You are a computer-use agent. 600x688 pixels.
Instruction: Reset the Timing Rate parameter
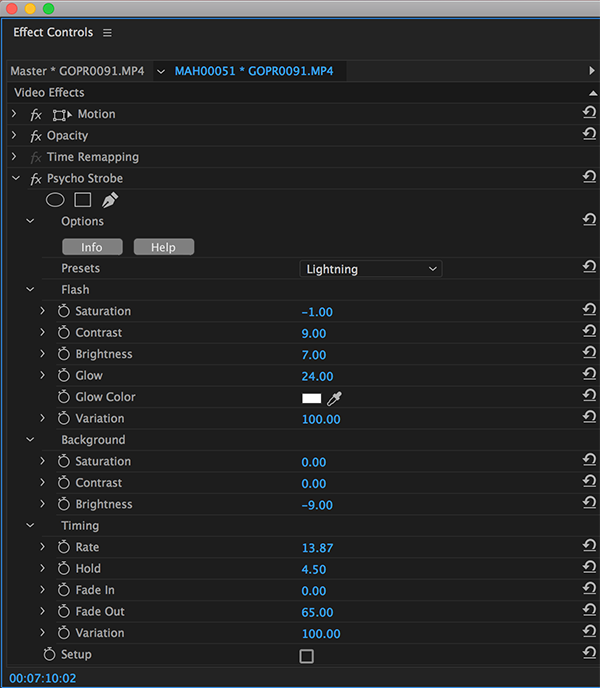(x=589, y=547)
